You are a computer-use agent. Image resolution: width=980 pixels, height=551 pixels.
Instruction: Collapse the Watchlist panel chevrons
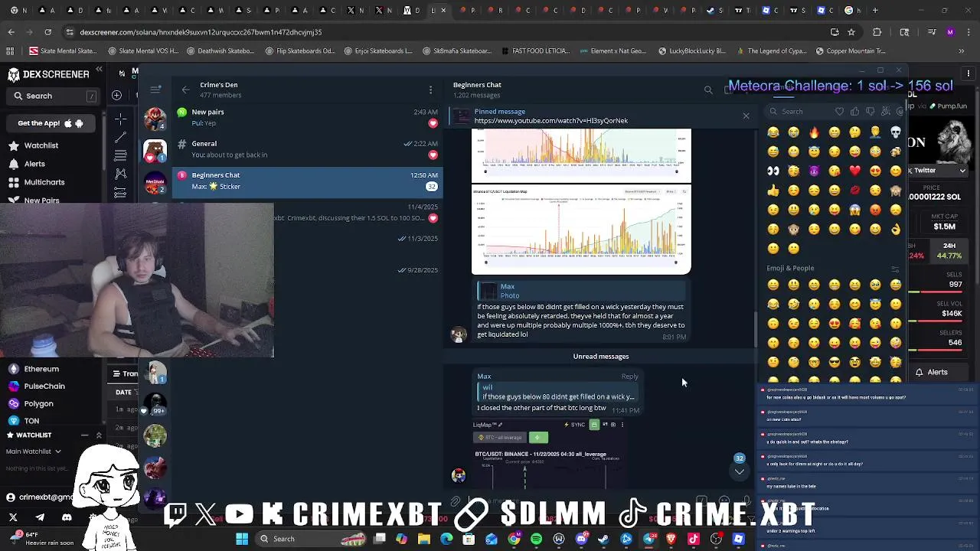[x=99, y=435]
